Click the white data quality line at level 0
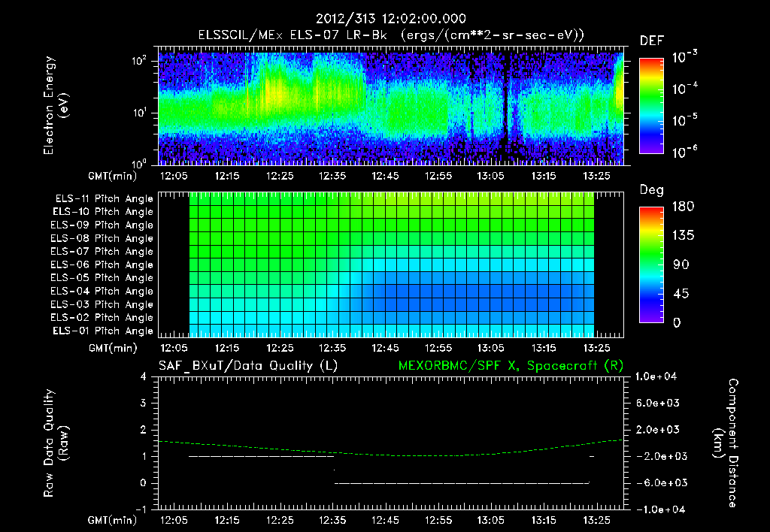The image size is (770, 532). pos(462,483)
